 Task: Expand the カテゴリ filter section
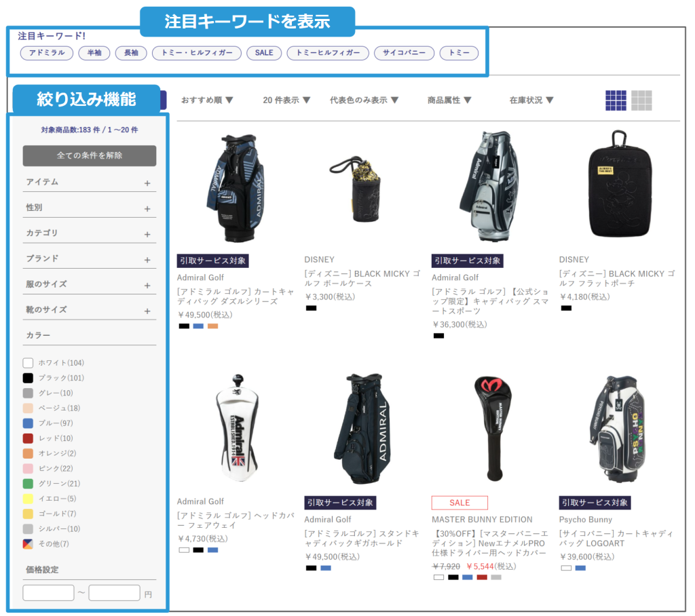point(90,233)
